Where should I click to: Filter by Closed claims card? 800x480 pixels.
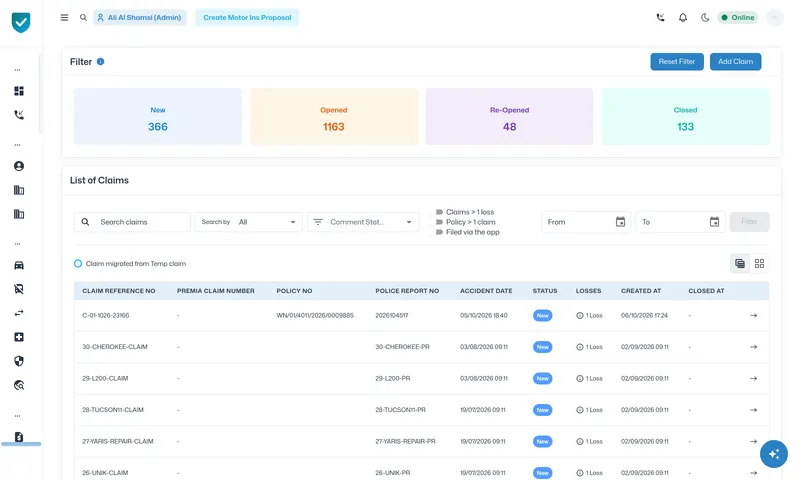coord(685,116)
